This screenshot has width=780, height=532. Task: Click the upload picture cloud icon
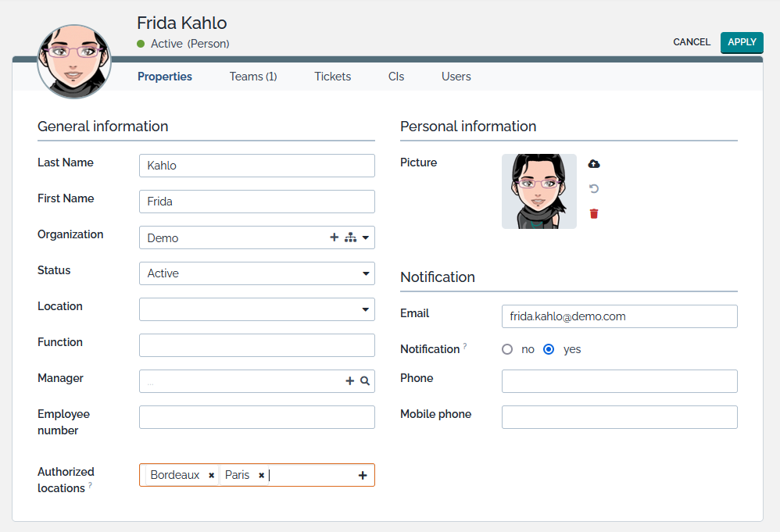click(x=594, y=164)
